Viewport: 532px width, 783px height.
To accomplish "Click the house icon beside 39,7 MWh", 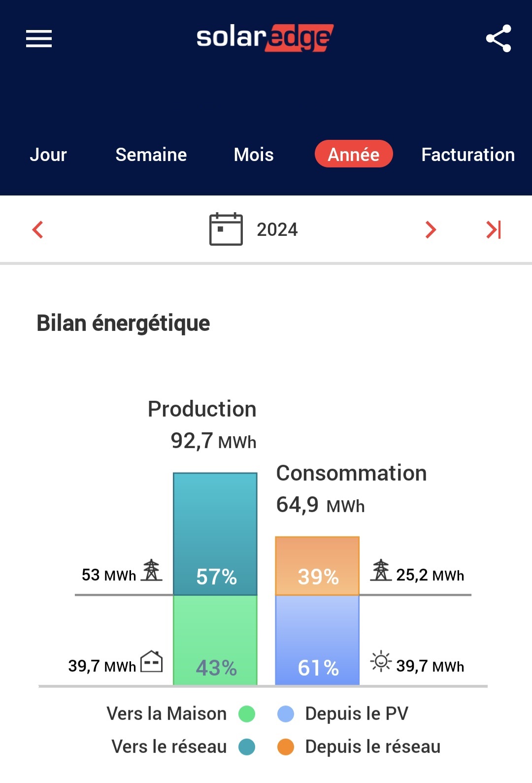I will (x=152, y=661).
